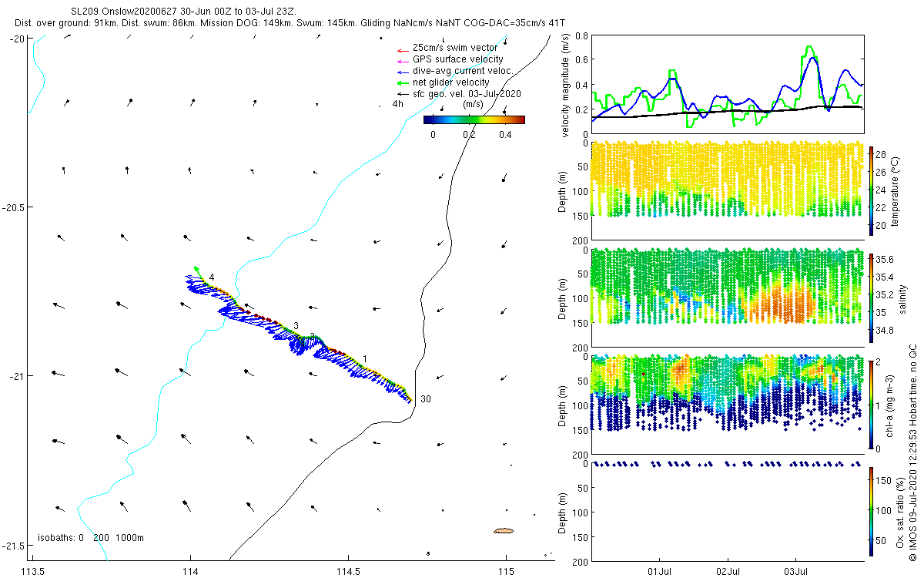The image size is (924, 578).
Task: Click the '113.5' longitude tick label
Action: point(32,572)
